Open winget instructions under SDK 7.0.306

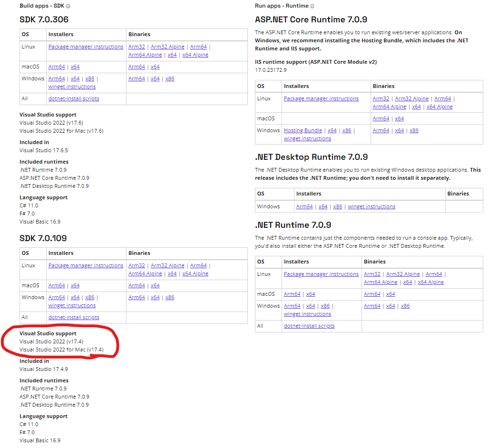(72, 87)
